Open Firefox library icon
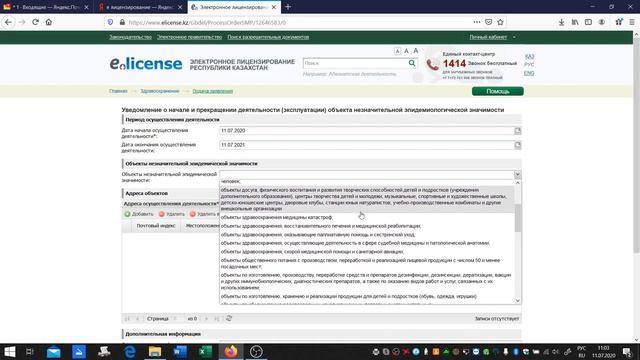Viewport: 640px width, 360px height. click(575, 22)
